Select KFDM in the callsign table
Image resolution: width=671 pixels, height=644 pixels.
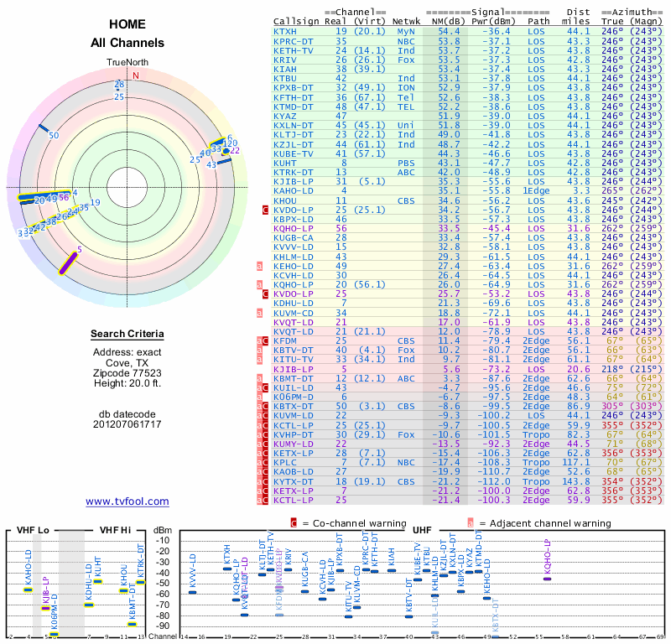[284, 341]
